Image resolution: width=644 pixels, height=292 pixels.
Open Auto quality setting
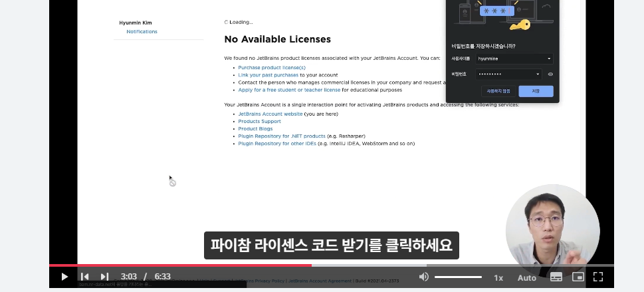point(526,277)
